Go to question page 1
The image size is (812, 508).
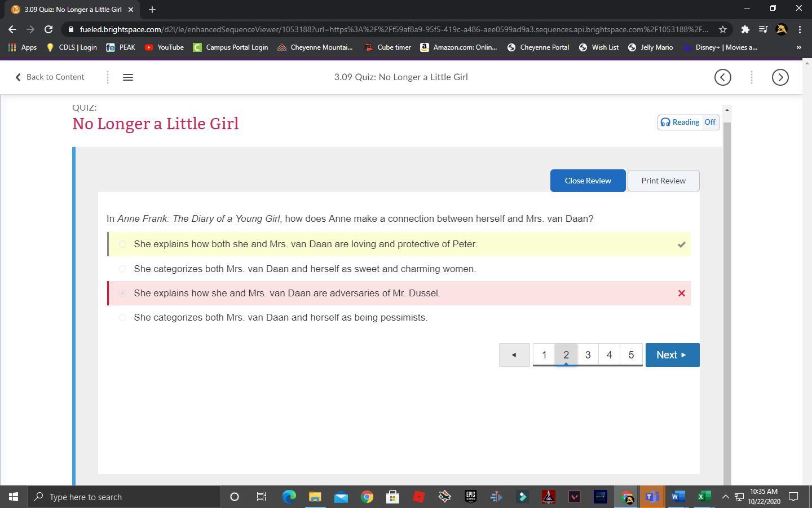tap(544, 355)
